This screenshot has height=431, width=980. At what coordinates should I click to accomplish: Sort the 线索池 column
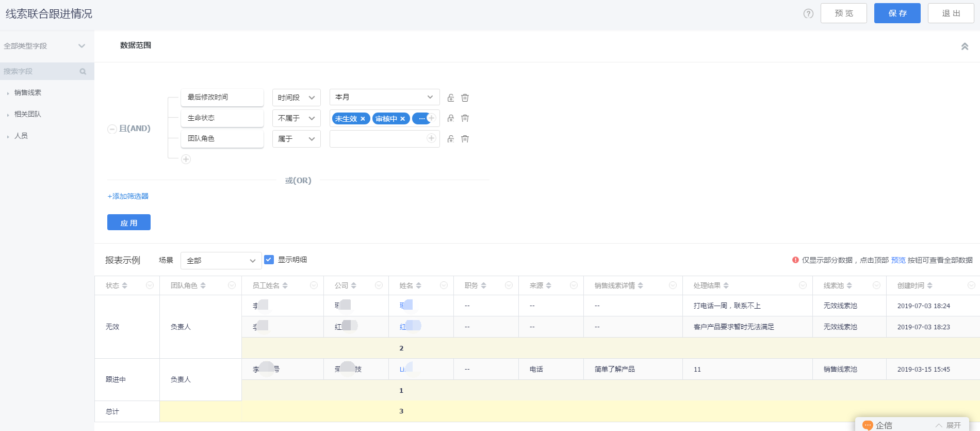[850, 285]
